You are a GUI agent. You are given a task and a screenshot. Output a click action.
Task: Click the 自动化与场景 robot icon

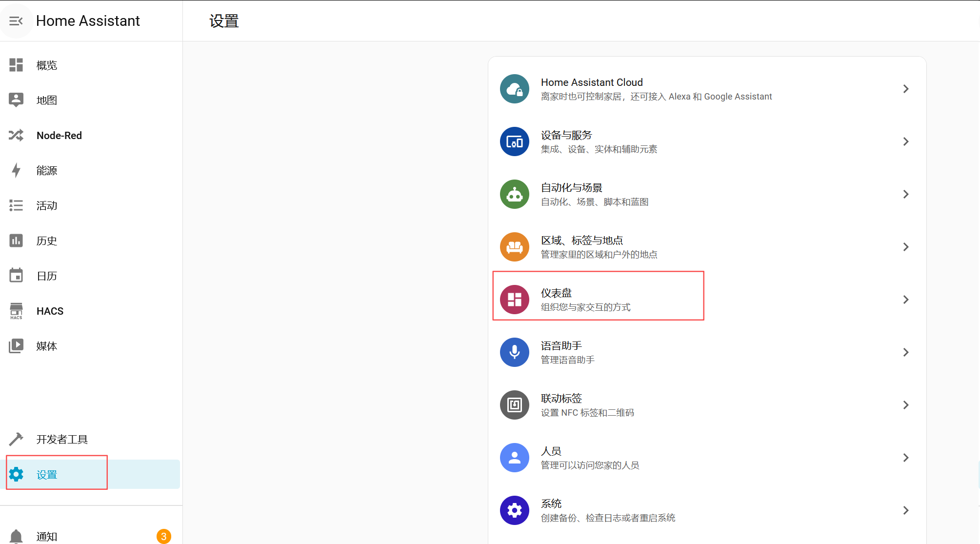coord(514,194)
